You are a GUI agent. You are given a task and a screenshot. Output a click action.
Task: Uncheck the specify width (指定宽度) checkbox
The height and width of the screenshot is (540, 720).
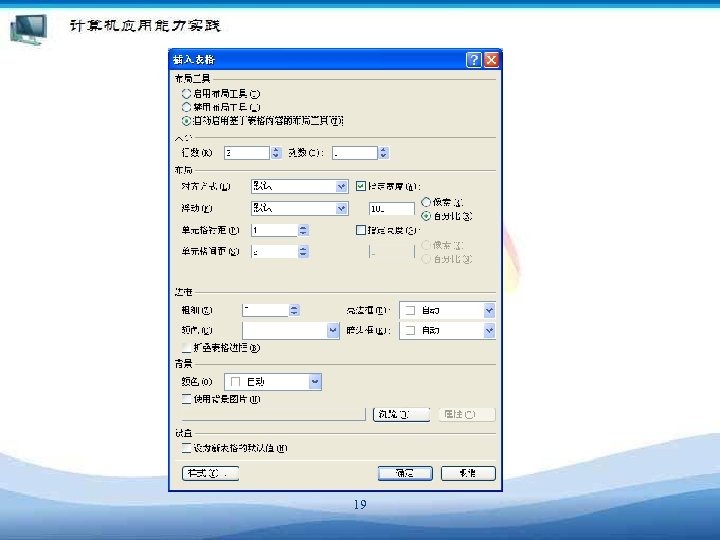[x=361, y=186]
